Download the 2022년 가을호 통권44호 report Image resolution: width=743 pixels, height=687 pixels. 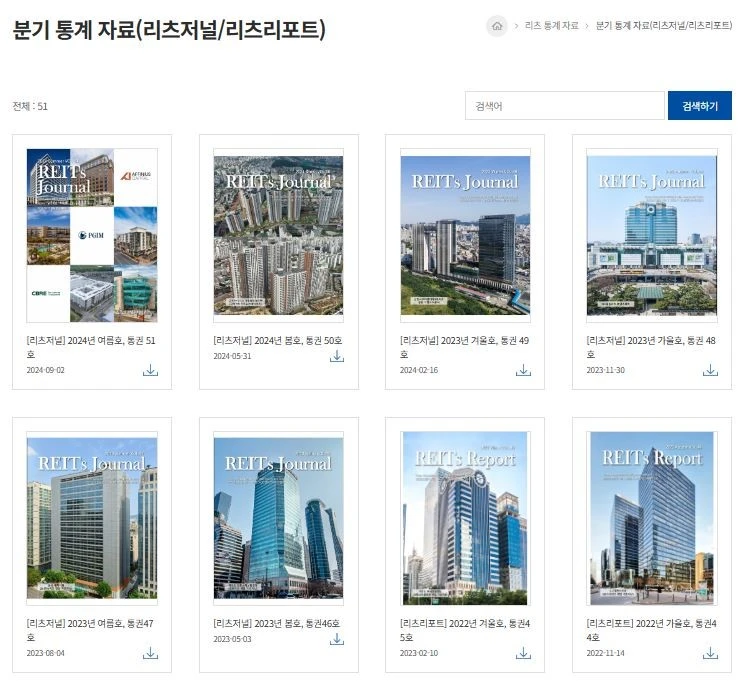click(x=710, y=653)
